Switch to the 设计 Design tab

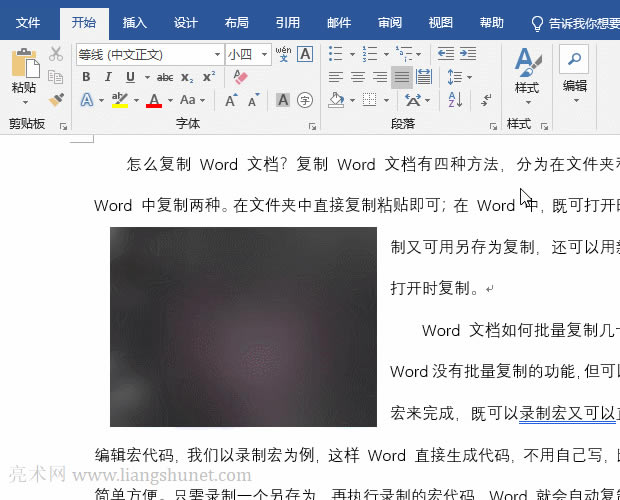pos(185,23)
